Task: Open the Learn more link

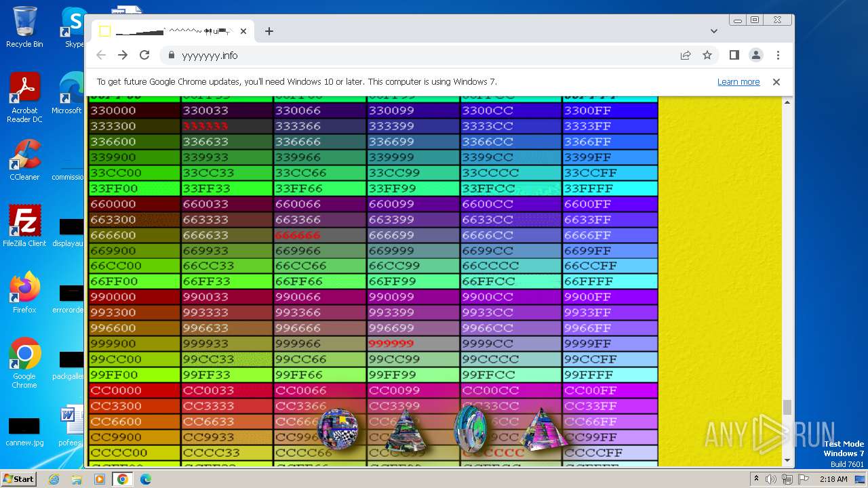Action: click(x=738, y=82)
